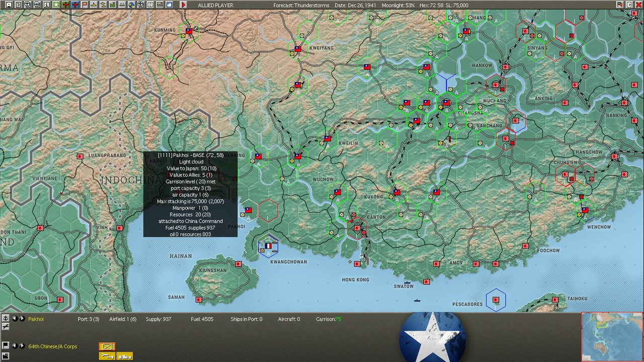The image size is (644, 362).
Task: Go to next base with right arrow beside Pakhoi
Action: click(22, 318)
